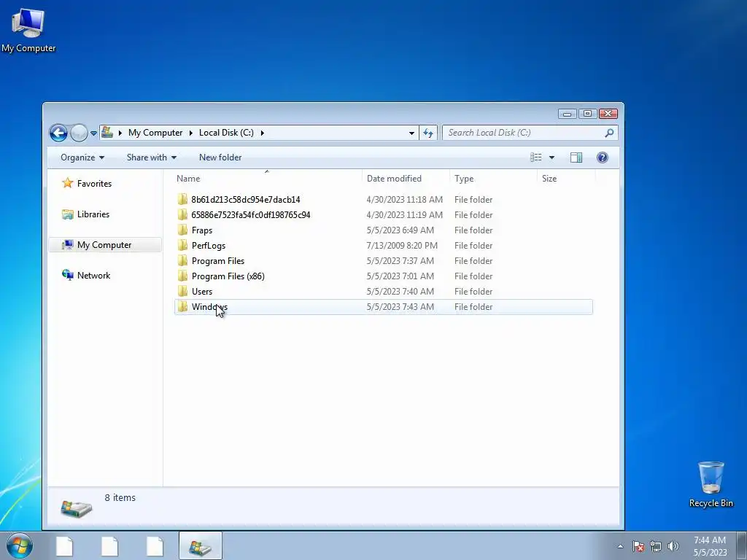The width and height of the screenshot is (747, 560).
Task: Click the Program Files (x86) folder icon
Action: (182, 276)
